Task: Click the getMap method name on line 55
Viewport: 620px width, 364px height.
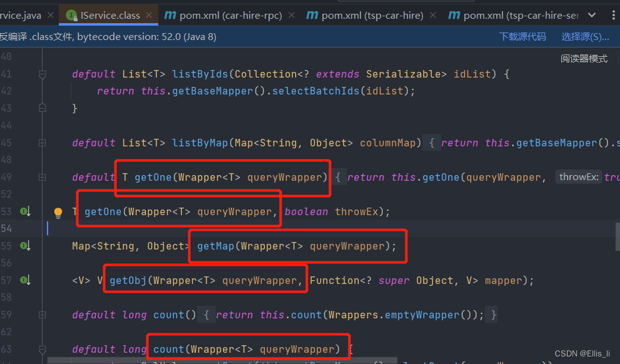Action: point(215,246)
